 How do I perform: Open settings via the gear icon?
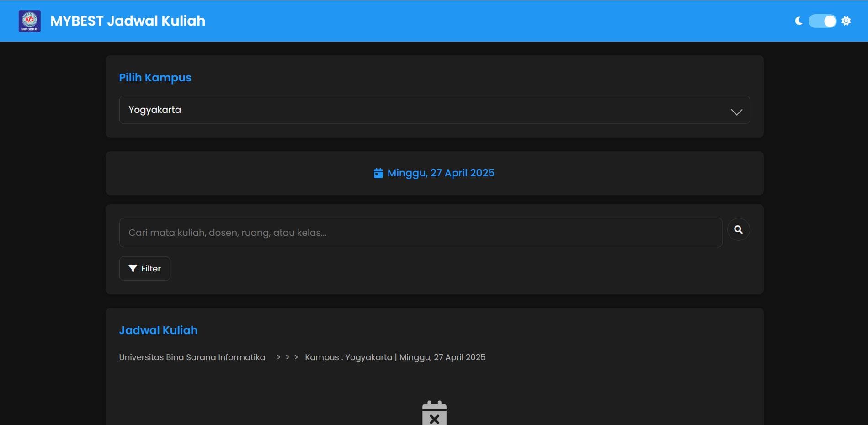click(x=846, y=20)
